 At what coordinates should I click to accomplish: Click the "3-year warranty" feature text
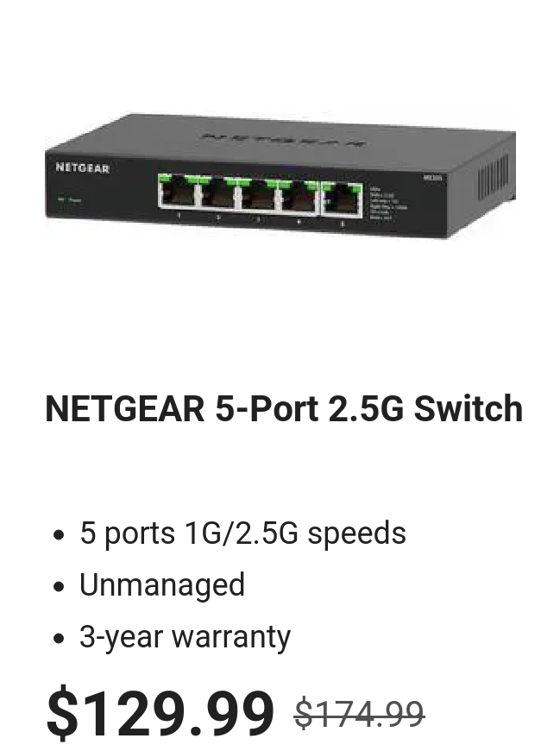(185, 636)
